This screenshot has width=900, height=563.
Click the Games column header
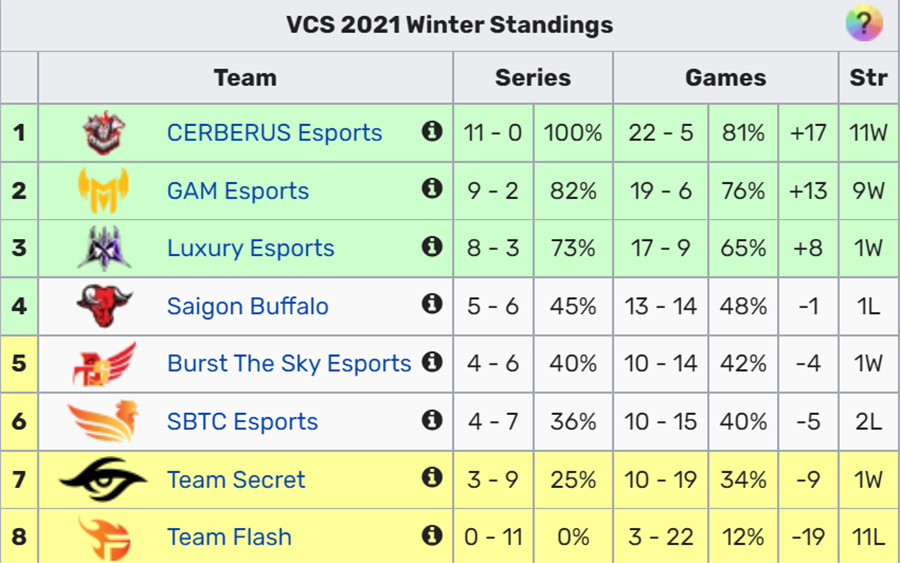[726, 77]
